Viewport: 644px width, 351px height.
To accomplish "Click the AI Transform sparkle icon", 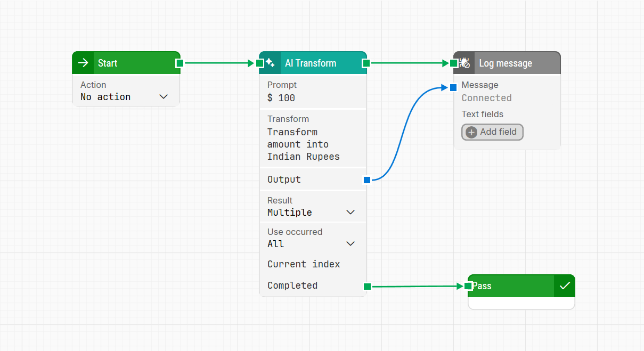I will [270, 63].
